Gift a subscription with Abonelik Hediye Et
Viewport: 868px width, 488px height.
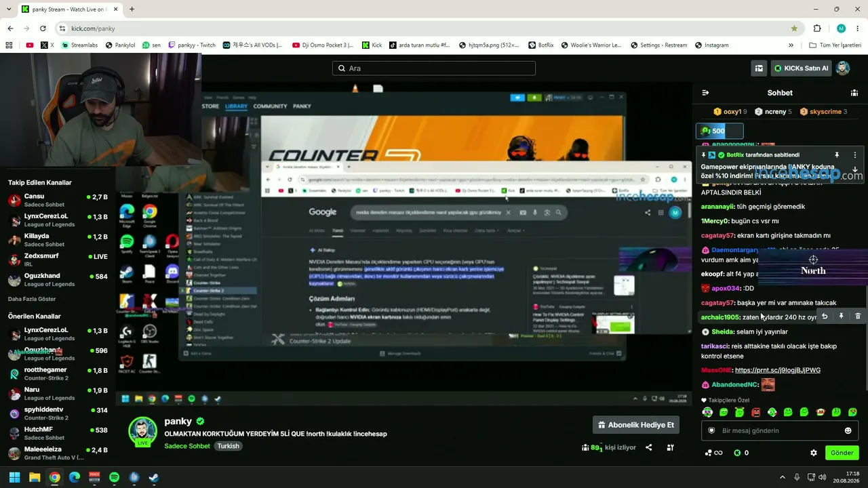pyautogui.click(x=636, y=425)
